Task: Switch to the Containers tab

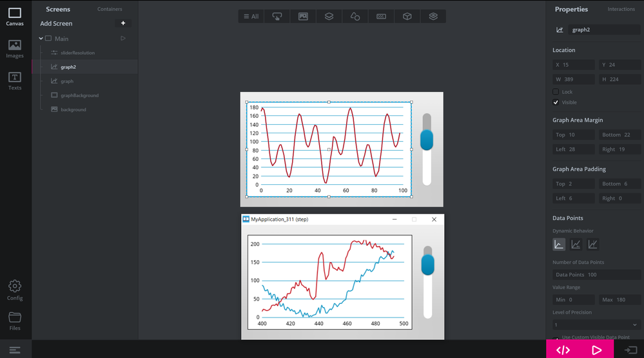Action: [x=110, y=9]
